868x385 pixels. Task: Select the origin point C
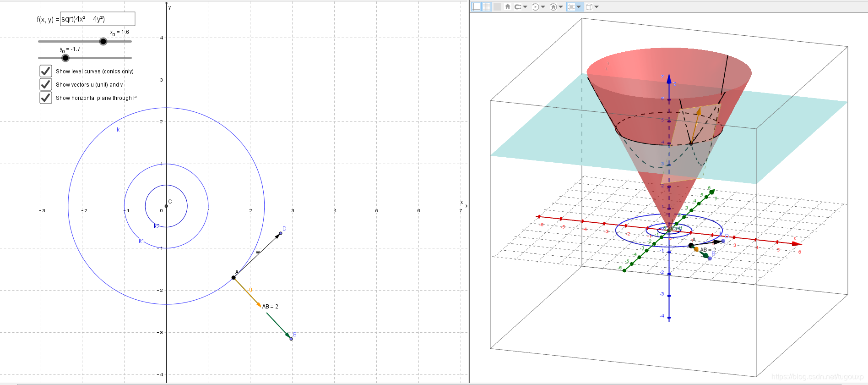coord(166,206)
